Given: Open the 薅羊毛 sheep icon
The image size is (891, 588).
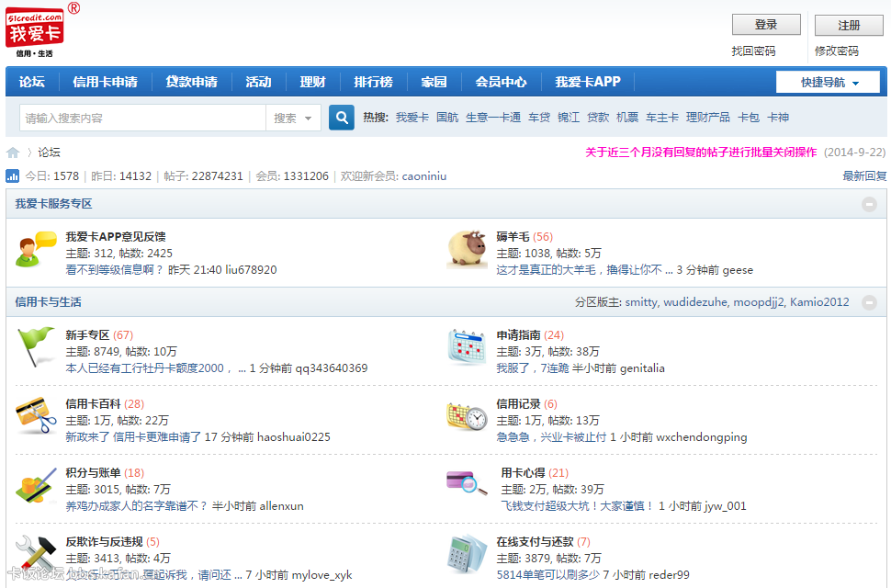Looking at the screenshot, I should 468,248.
